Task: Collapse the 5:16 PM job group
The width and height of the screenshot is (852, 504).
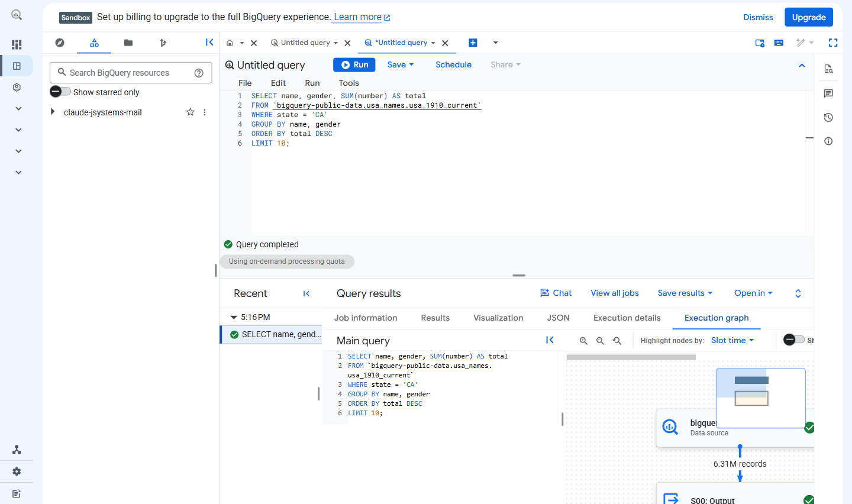Action: click(x=234, y=317)
